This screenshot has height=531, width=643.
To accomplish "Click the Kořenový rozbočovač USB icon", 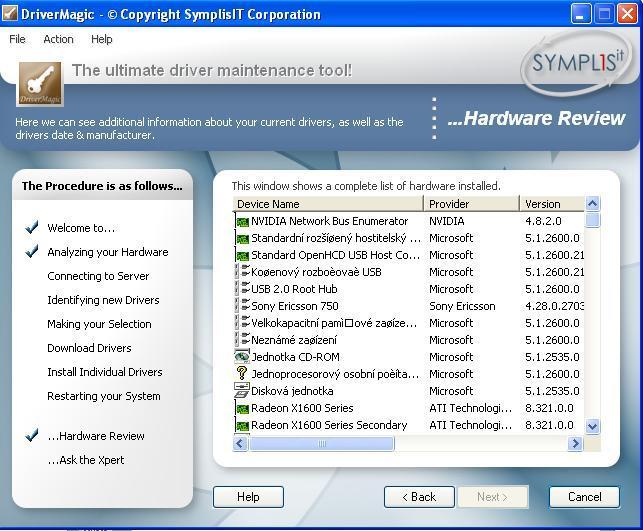I will point(242,272).
